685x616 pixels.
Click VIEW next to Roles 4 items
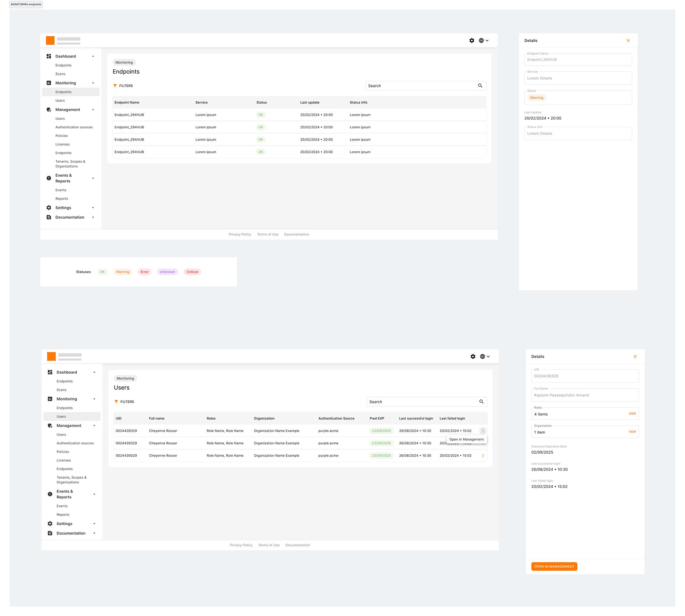(632, 414)
